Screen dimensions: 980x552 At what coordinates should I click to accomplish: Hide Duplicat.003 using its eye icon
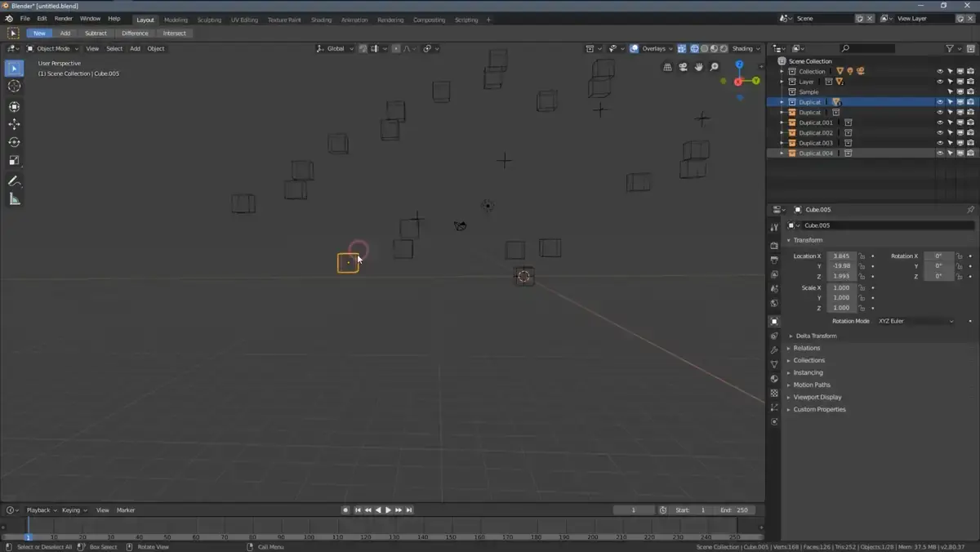tap(940, 143)
